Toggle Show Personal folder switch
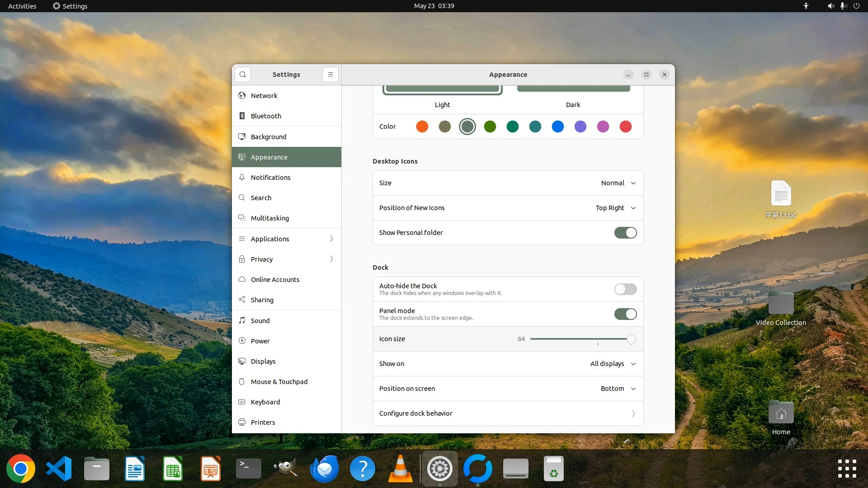This screenshot has height=488, width=868. click(625, 233)
